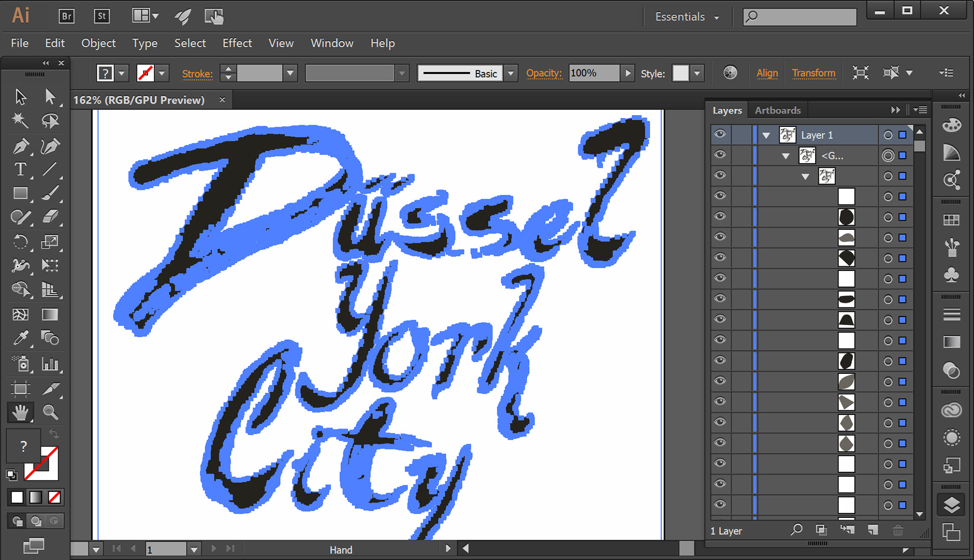
Task: Select the Gradient tool
Action: tap(50, 314)
